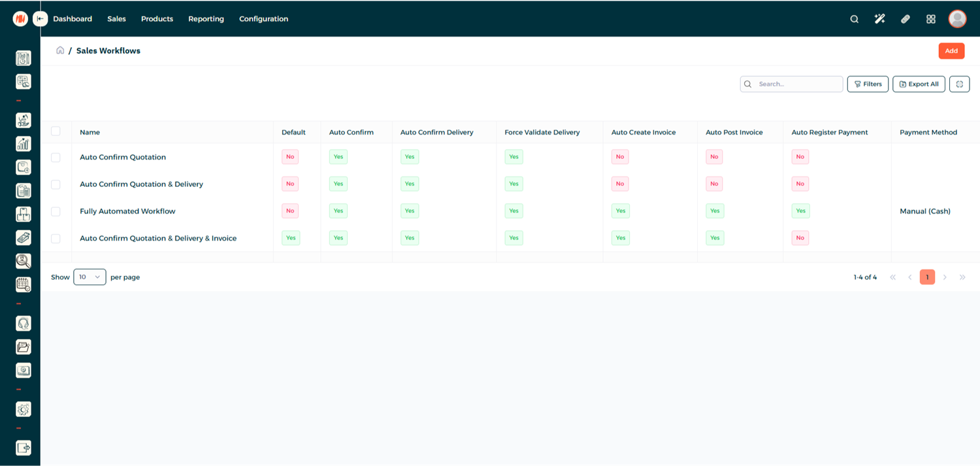Click inside the Search input field

[x=797, y=84]
